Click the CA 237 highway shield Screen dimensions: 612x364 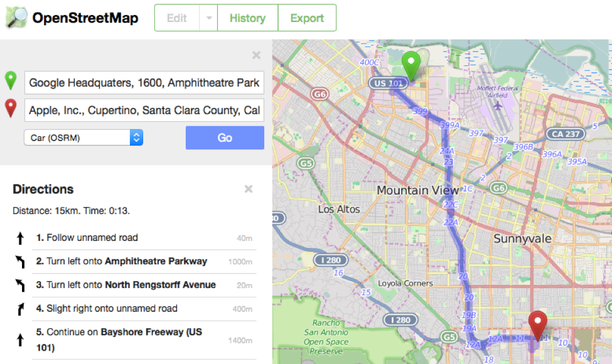click(x=566, y=134)
